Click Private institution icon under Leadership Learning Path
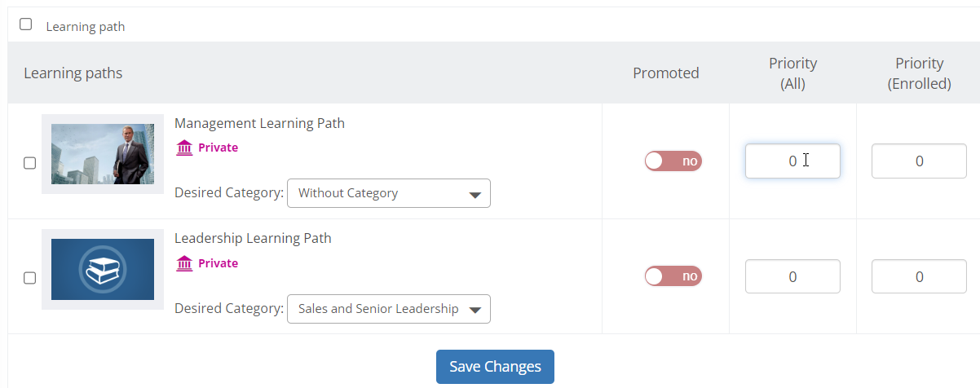The height and width of the screenshot is (388, 980). coord(183,263)
